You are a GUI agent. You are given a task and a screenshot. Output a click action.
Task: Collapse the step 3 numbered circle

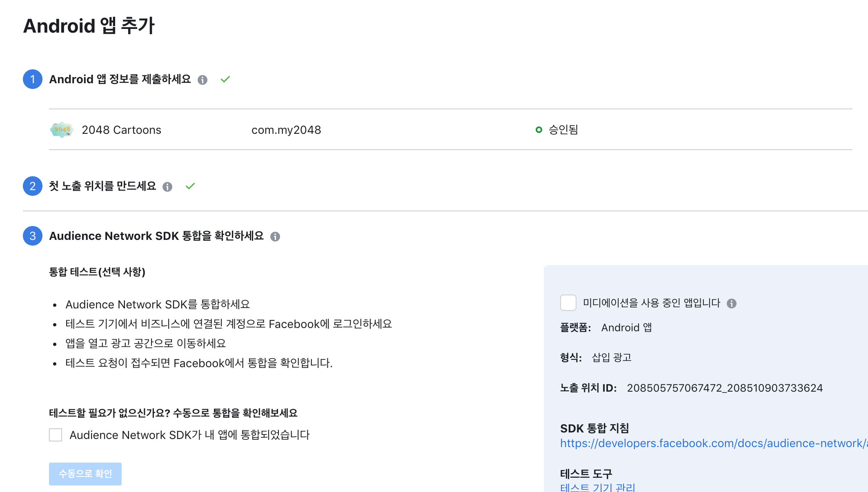click(x=33, y=236)
